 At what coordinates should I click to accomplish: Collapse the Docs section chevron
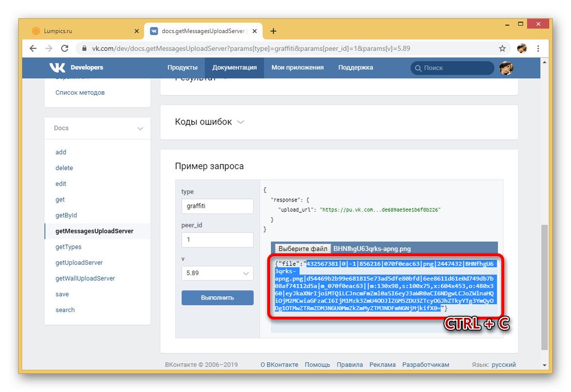coord(140,128)
